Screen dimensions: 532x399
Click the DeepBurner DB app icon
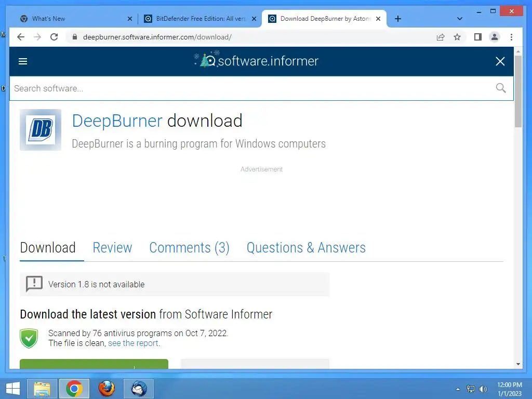click(41, 129)
